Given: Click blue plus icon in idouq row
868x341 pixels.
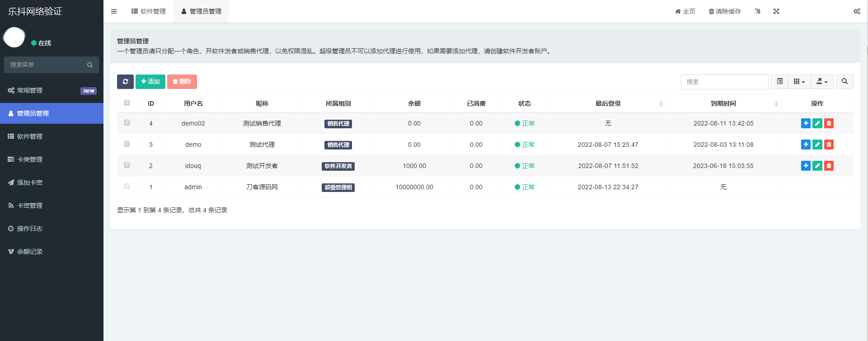Looking at the screenshot, I should point(805,166).
